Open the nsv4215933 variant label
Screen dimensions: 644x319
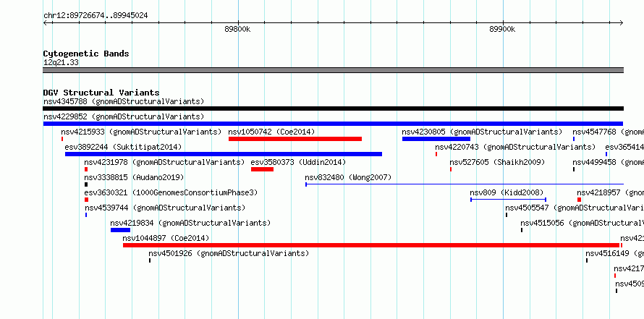pos(141,132)
